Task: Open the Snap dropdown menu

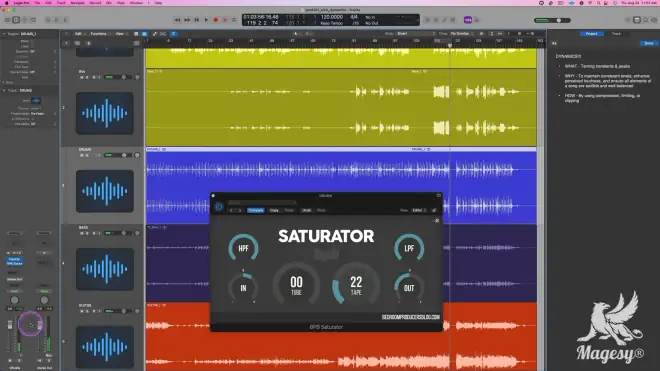Action: coord(415,34)
